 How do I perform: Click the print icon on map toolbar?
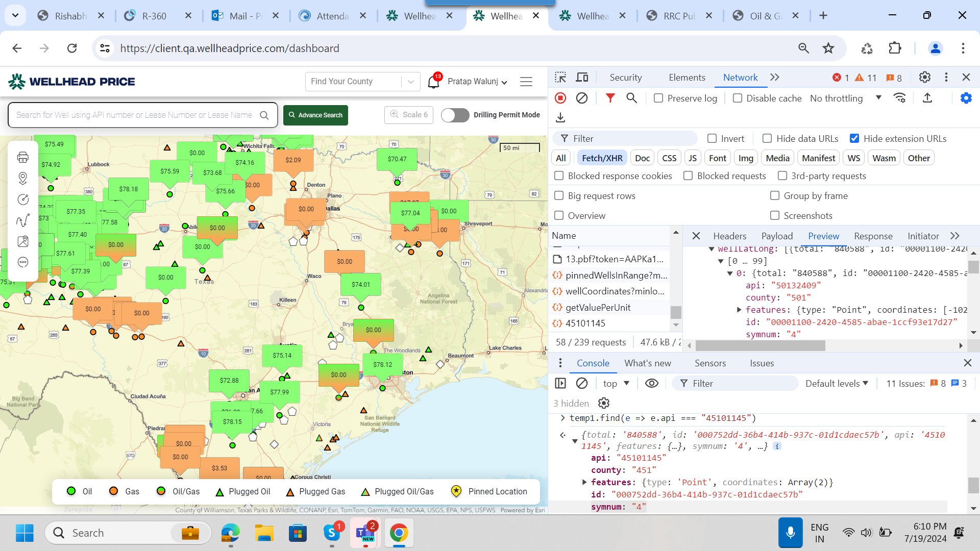click(22, 157)
